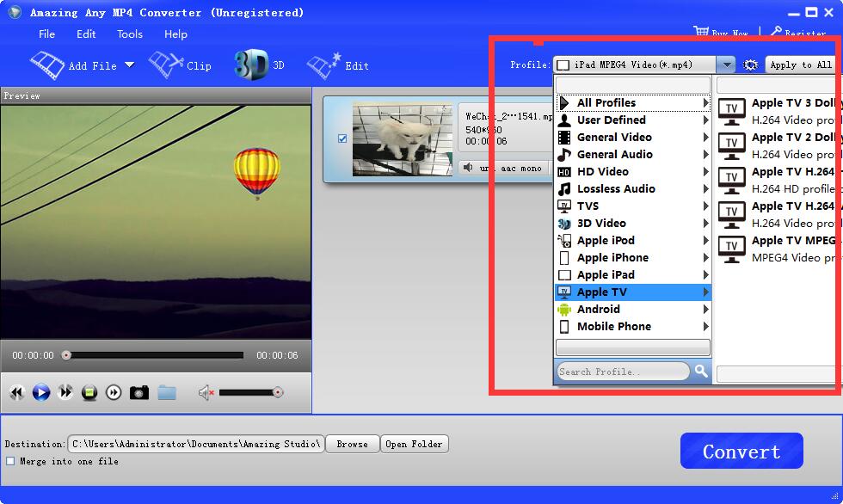Select Apple TV 2 Dolby profile
The width and height of the screenshot is (843, 504).
click(x=779, y=145)
